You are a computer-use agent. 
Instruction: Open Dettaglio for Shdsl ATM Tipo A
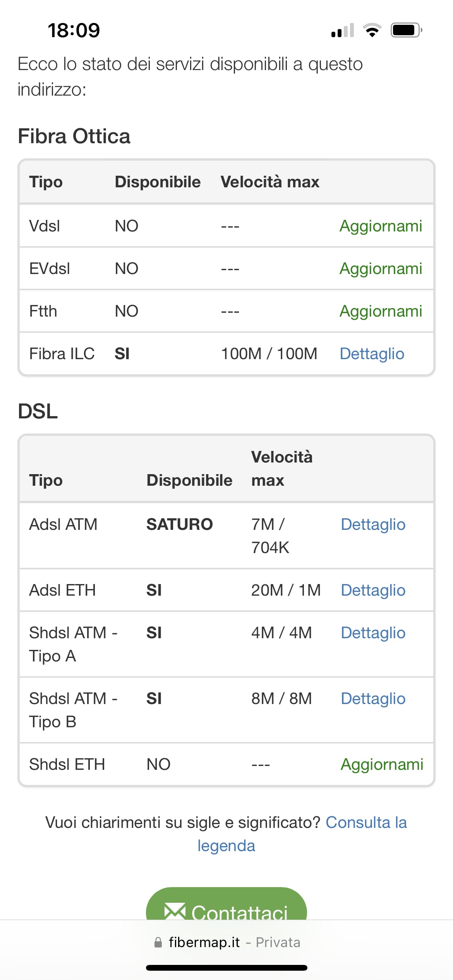tap(373, 633)
